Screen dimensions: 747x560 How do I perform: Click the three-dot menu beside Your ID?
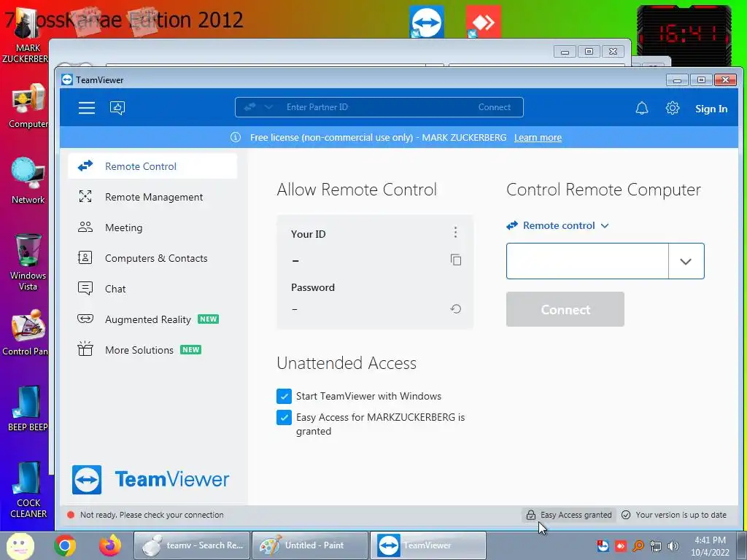455,233
